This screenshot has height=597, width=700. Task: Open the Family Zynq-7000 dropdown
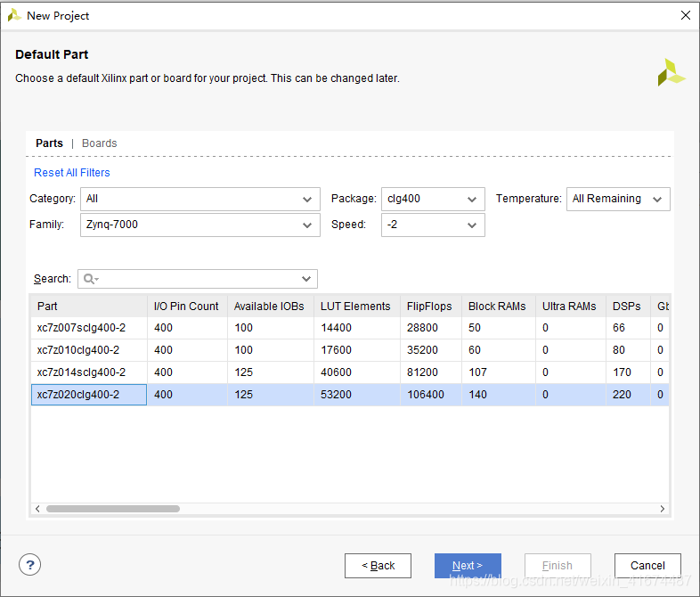coord(200,225)
